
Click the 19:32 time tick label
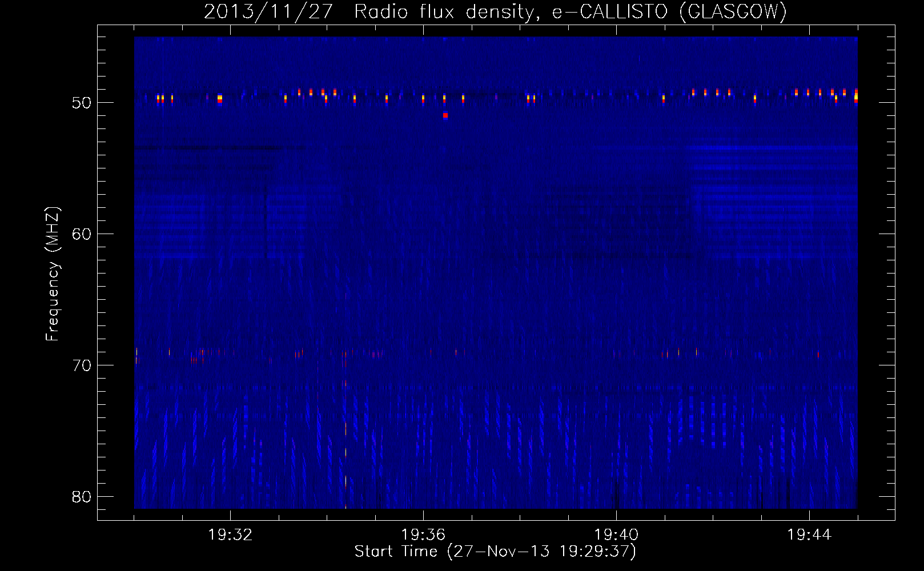tap(230, 535)
